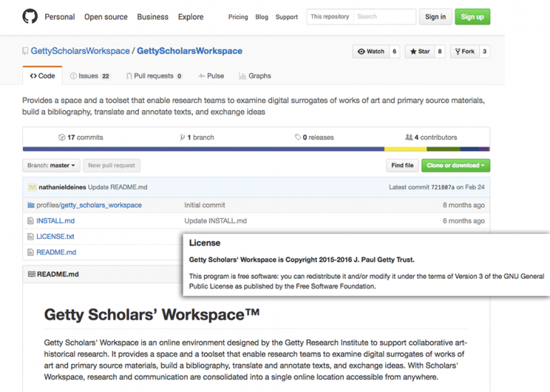Screen dimensions: 550x392
Task: Open the Branch: master dropdown
Action: [x=51, y=165]
